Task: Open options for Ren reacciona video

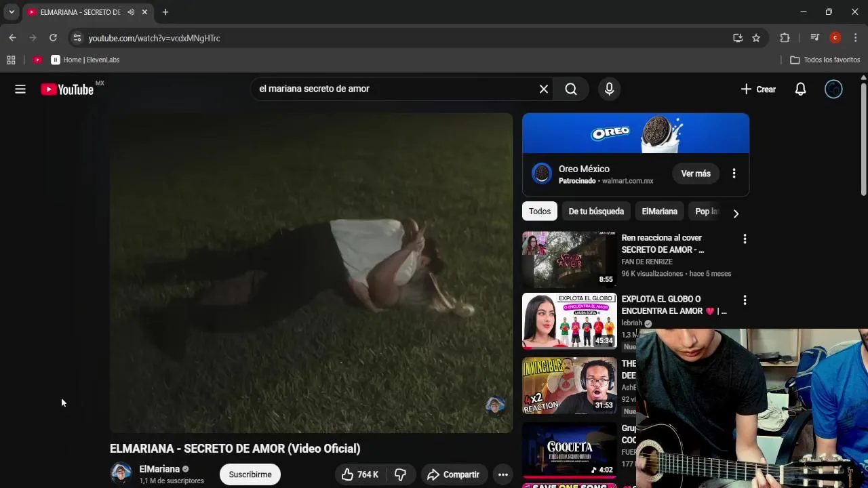Action: click(x=745, y=239)
